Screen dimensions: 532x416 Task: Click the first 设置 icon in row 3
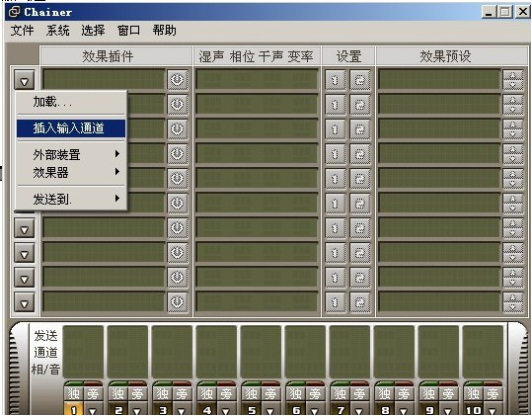pos(336,129)
